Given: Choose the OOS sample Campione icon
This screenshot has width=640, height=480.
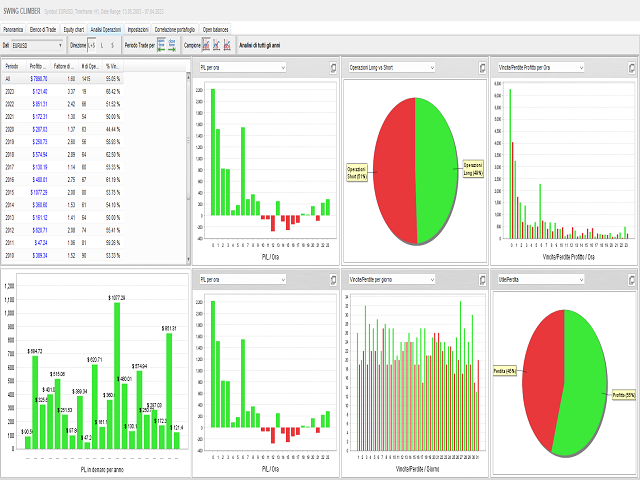Looking at the screenshot, I should 227,45.
